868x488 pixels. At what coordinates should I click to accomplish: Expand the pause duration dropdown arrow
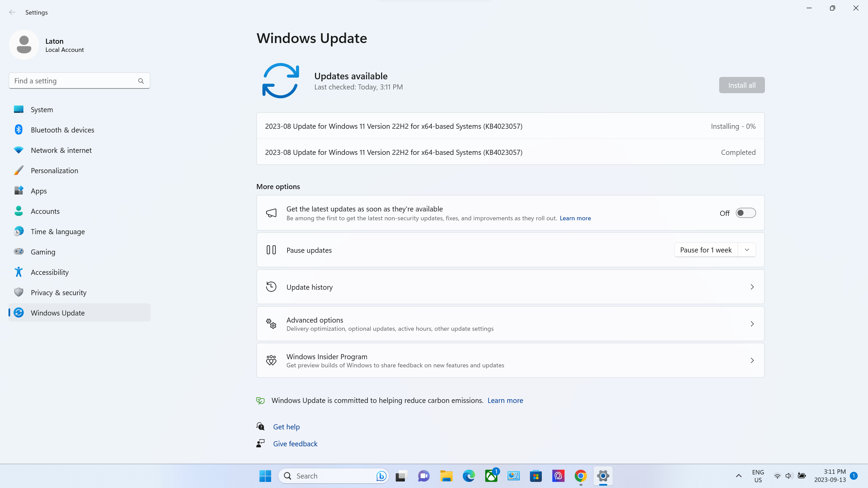pos(747,250)
